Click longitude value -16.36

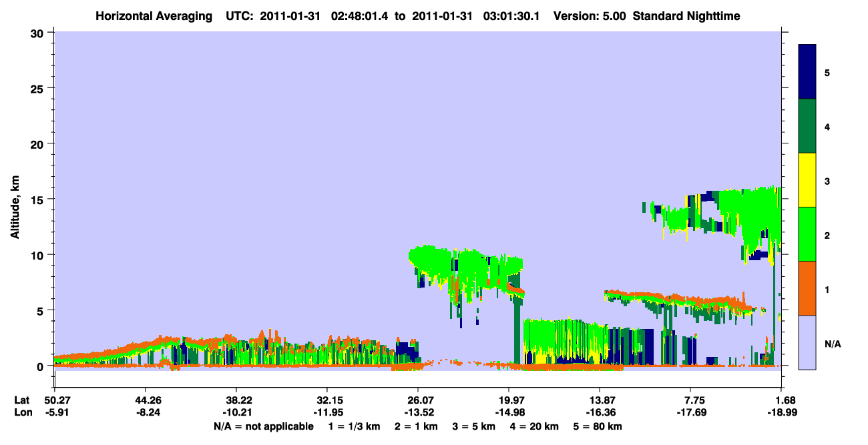[x=600, y=412]
